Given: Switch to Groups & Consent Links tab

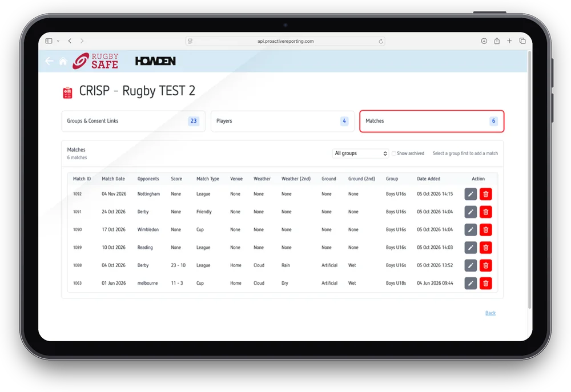Looking at the screenshot, I should point(133,121).
